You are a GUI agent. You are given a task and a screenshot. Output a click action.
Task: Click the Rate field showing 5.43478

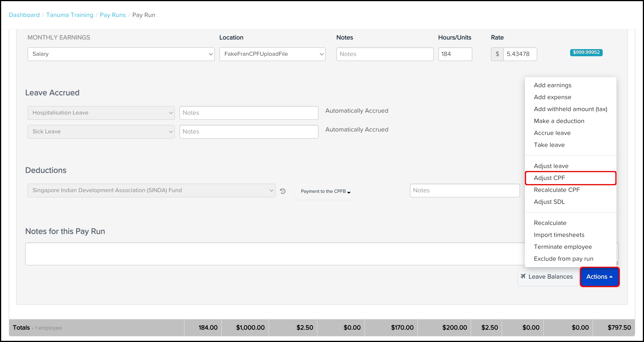520,54
